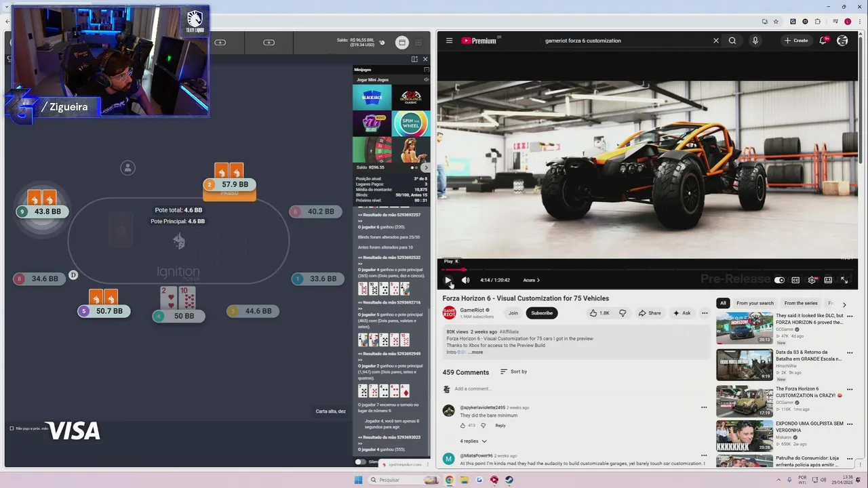Open the comments Sort by menu
Image resolution: width=868 pixels, height=488 pixels.
513,371
